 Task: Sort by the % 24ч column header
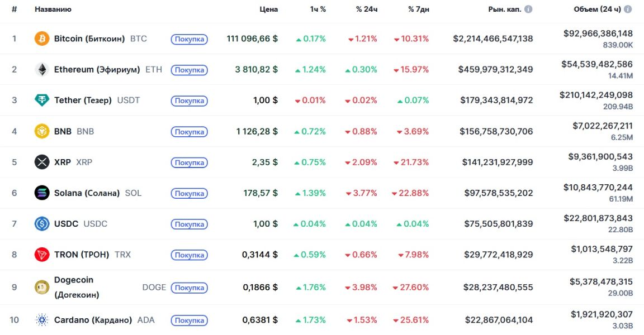coord(367,9)
